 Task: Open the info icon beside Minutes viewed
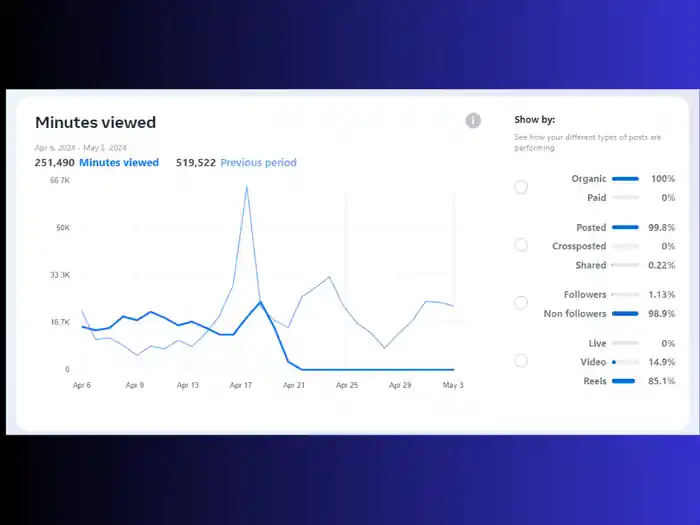coord(473,121)
